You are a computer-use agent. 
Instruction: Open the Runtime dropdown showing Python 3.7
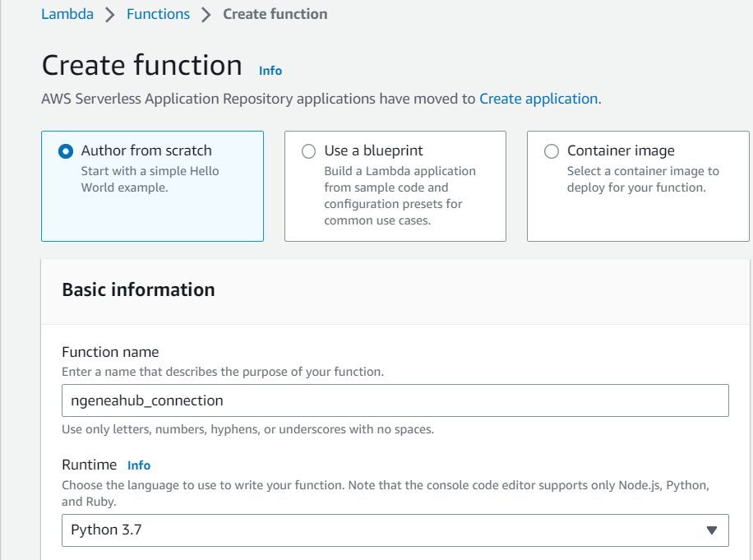click(x=395, y=530)
